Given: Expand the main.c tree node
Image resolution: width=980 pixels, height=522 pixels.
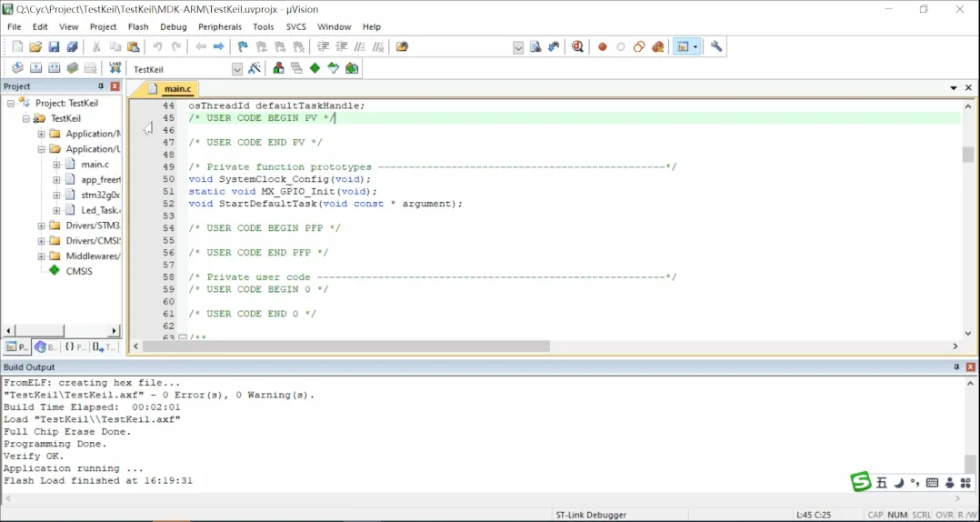Looking at the screenshot, I should pyautogui.click(x=56, y=165).
